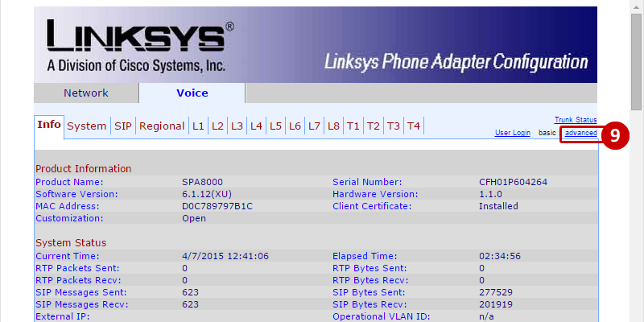This screenshot has width=644, height=322.
Task: Select the Voice tab
Action: [192, 93]
